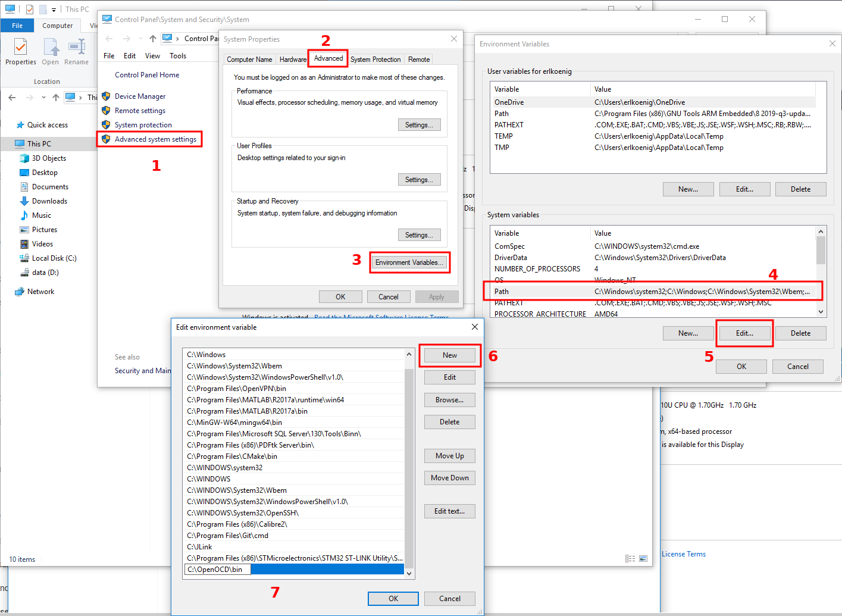Select PATHEXT row in user variables
This screenshot has height=616, width=842.
tap(653, 125)
